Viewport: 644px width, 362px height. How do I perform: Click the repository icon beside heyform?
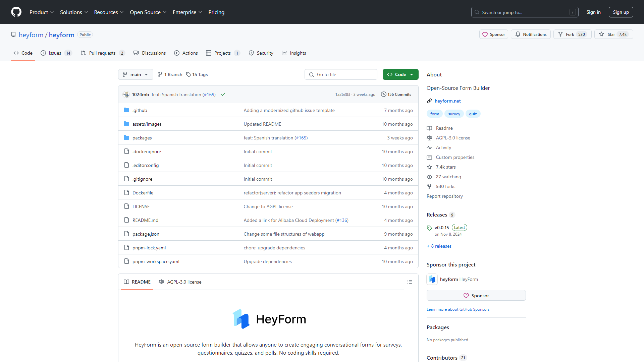click(x=13, y=35)
